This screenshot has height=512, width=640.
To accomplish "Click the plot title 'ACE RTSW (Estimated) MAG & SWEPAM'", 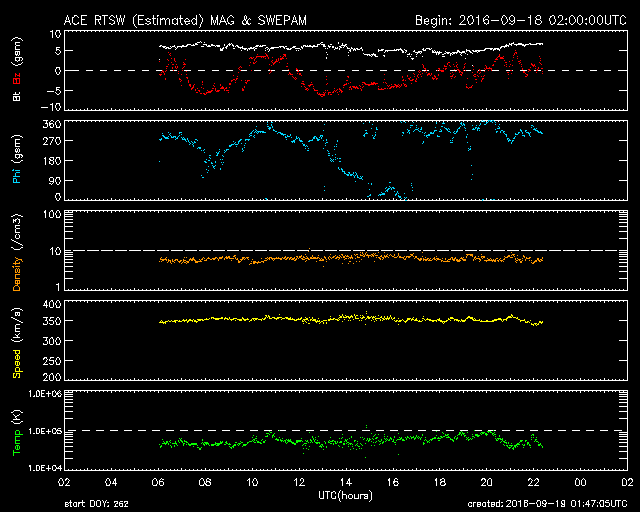I will [185, 20].
